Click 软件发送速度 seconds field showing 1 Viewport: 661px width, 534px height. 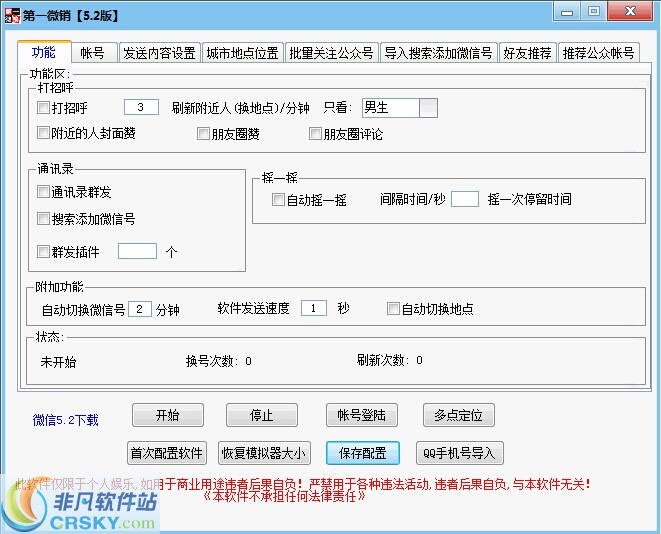tap(314, 308)
